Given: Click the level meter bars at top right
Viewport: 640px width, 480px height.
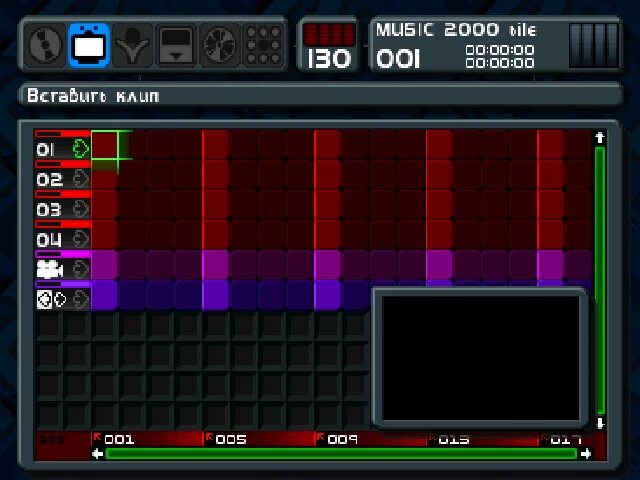Looking at the screenshot, I should click(594, 45).
